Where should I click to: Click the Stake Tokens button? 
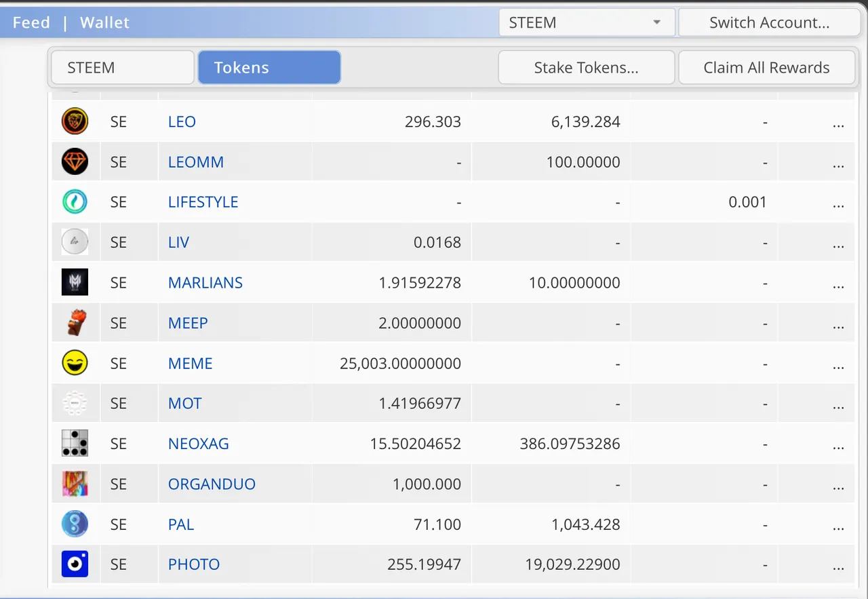pyautogui.click(x=587, y=67)
